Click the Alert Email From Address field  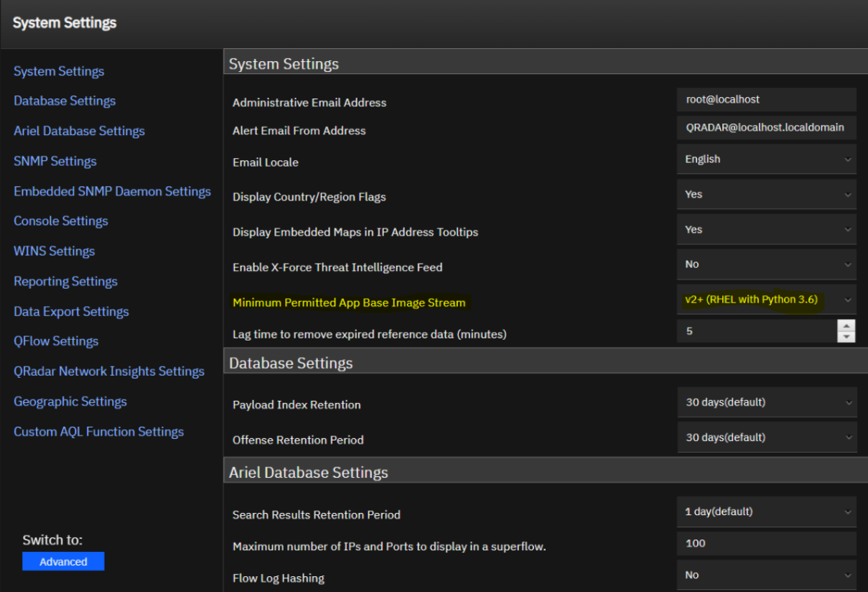766,128
